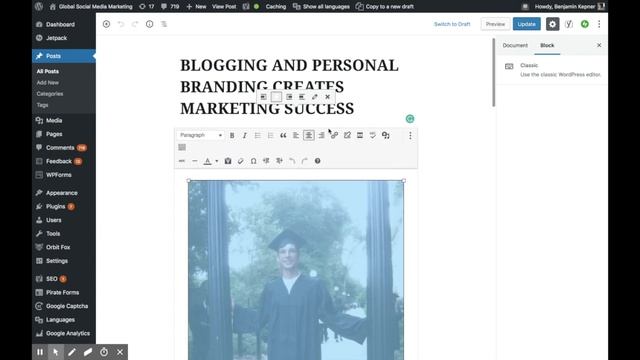Pause the screen recording

40,352
